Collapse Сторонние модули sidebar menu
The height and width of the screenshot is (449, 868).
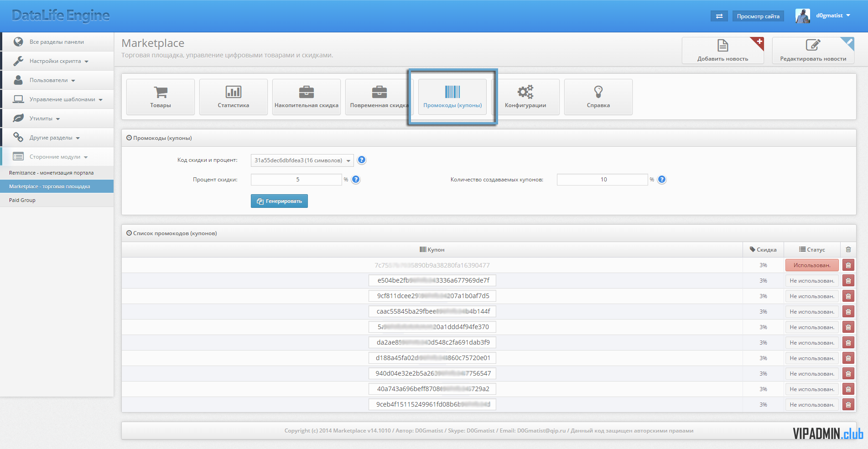coord(57,157)
